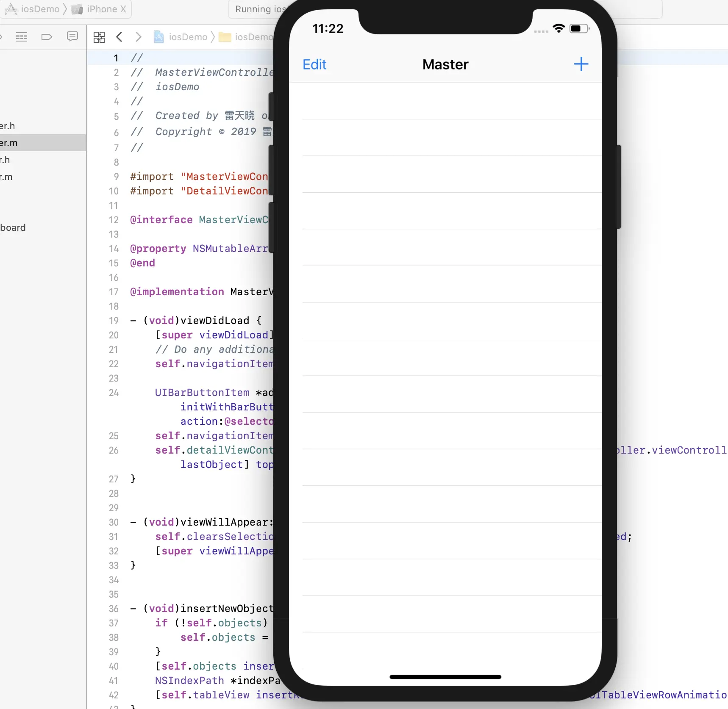
Task: Open the related items grid menu icon
Action: 99,37
